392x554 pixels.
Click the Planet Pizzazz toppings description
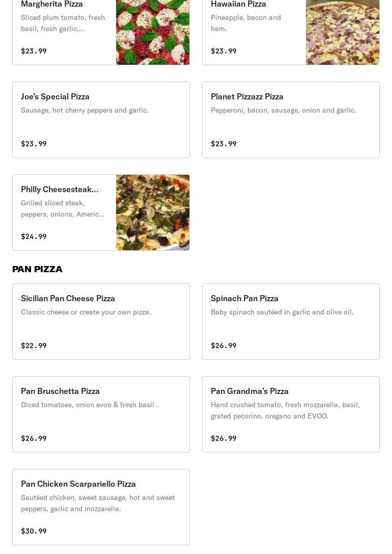[x=283, y=110]
